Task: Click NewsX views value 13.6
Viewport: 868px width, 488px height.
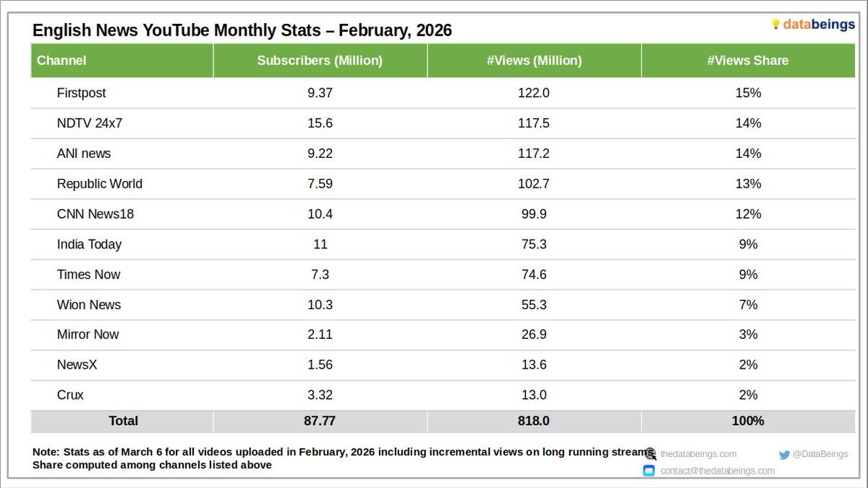Action: pos(534,365)
